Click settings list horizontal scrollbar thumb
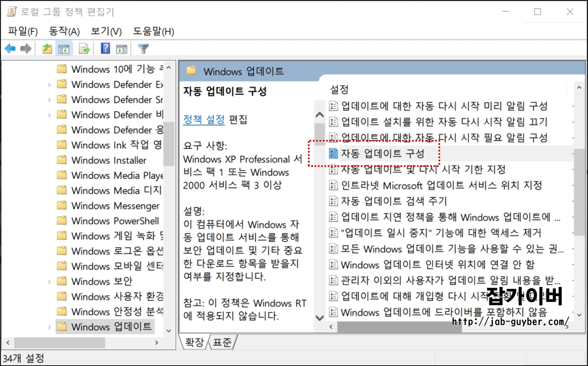588x366 pixels. coord(399,327)
